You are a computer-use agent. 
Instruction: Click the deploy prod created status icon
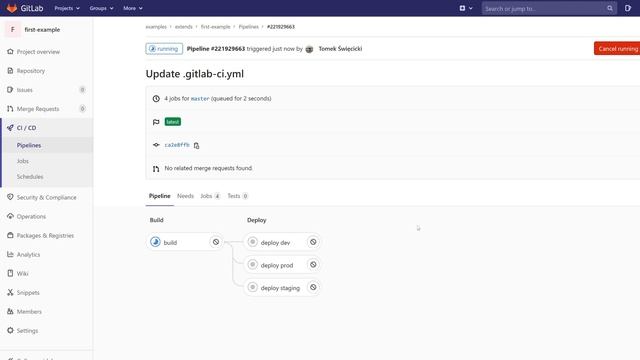tap(253, 264)
